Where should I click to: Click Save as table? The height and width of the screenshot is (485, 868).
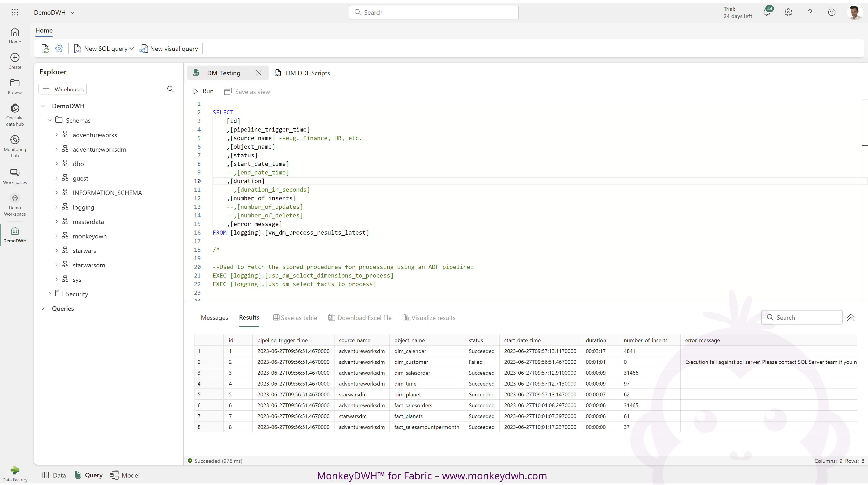coord(295,318)
